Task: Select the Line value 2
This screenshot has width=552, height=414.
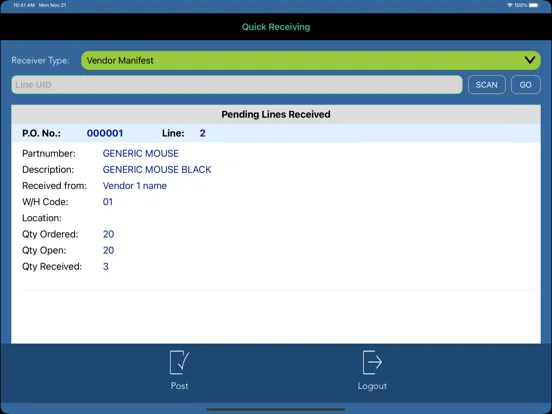Action: (x=202, y=133)
